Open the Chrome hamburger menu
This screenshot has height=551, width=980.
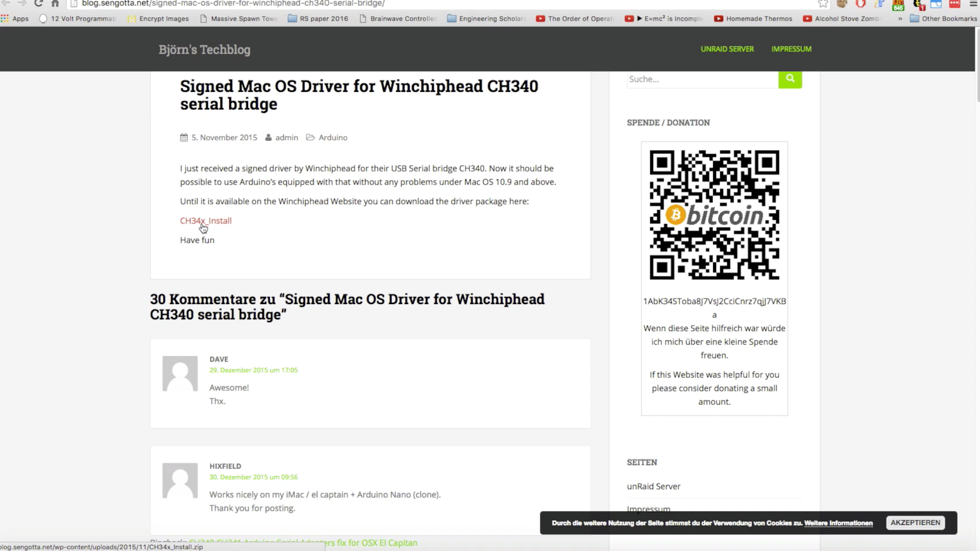(973, 4)
